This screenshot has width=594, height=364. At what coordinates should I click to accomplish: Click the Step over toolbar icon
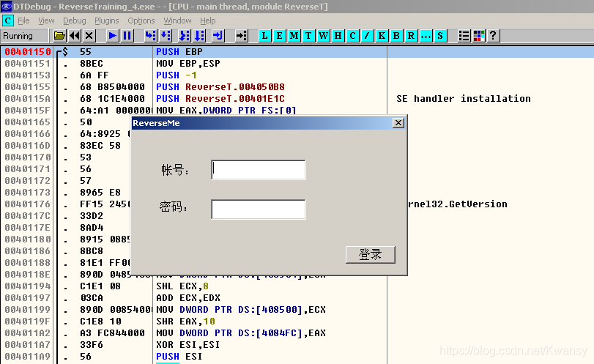pyautogui.click(x=166, y=36)
